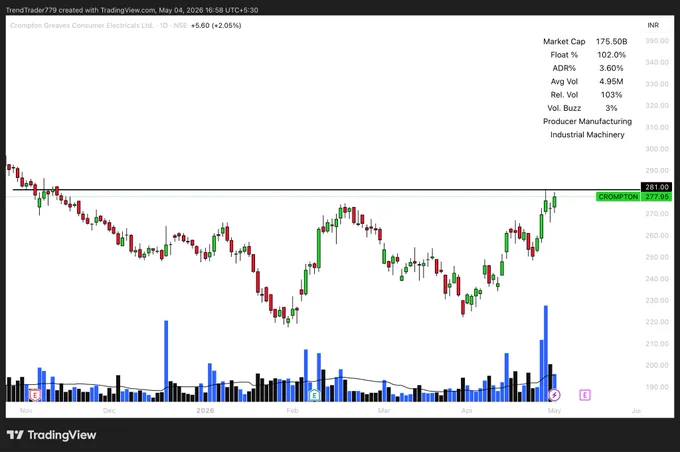
Task: Click the Mar label on the time axis
Action: (384, 410)
